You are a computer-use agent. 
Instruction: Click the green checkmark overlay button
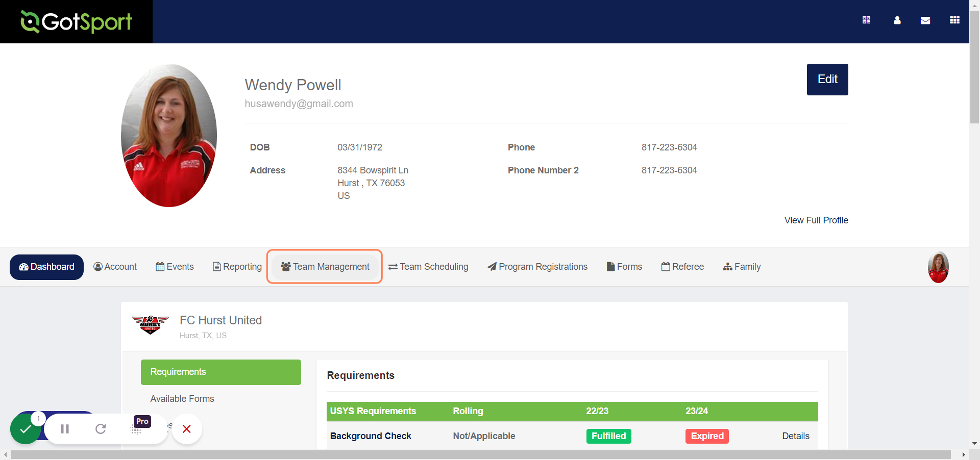tap(26, 429)
